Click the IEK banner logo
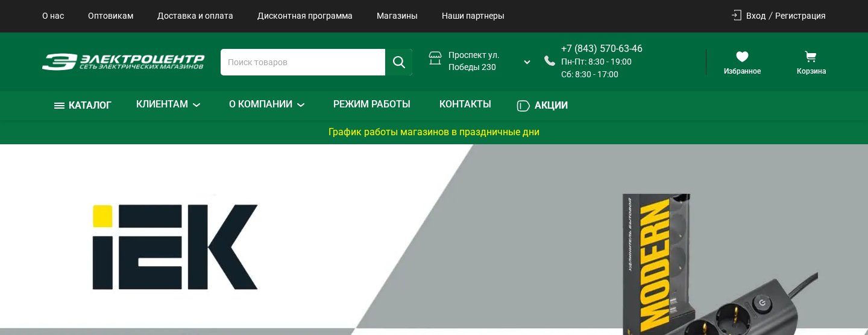 point(175,247)
